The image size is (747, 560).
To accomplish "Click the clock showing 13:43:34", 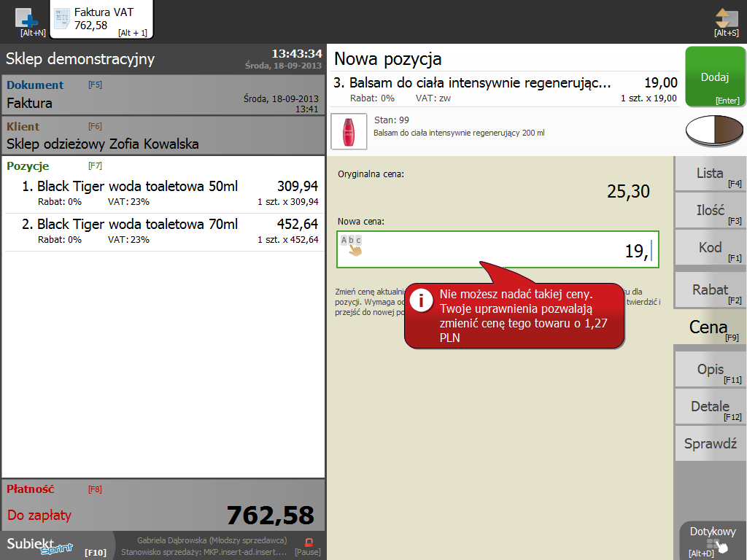I will (297, 53).
